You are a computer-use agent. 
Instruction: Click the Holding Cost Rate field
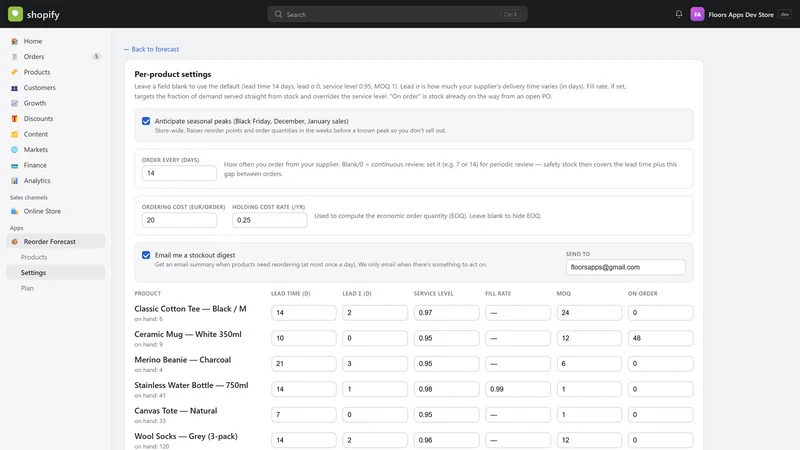point(269,220)
